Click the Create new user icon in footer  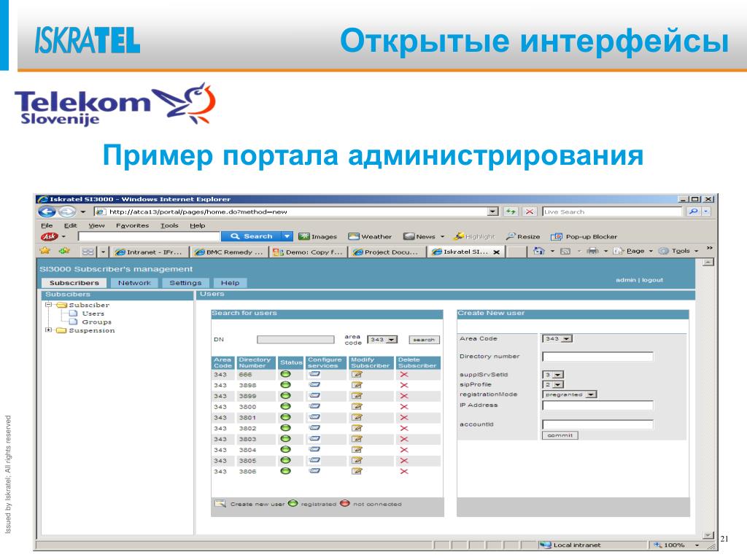(x=220, y=503)
